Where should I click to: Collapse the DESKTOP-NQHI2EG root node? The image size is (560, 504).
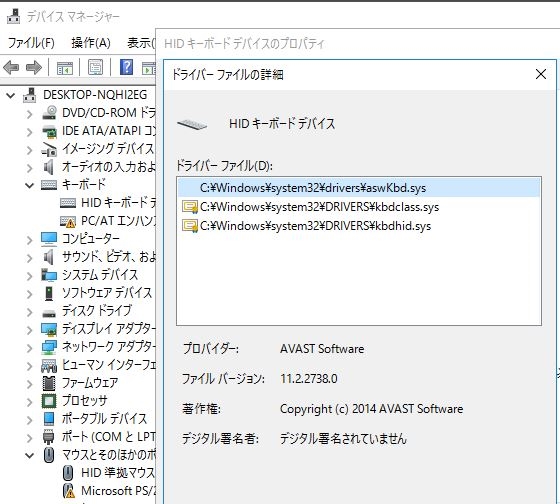tap(11, 95)
